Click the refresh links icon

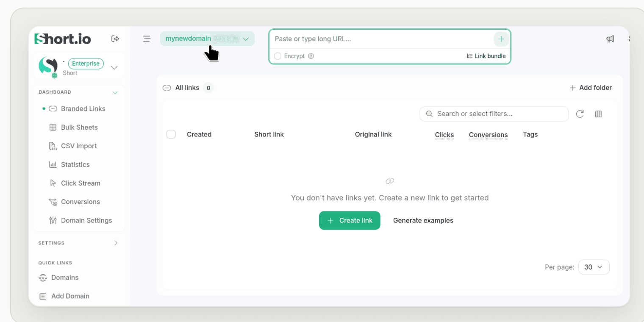tap(580, 114)
